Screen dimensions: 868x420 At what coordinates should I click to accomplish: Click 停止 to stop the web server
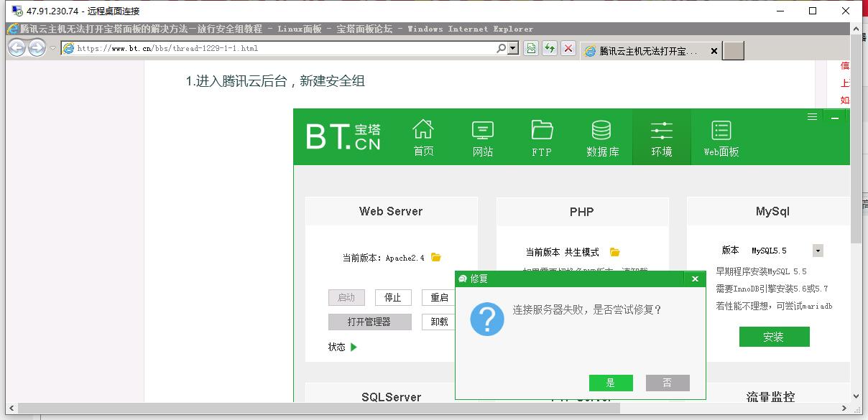point(393,297)
